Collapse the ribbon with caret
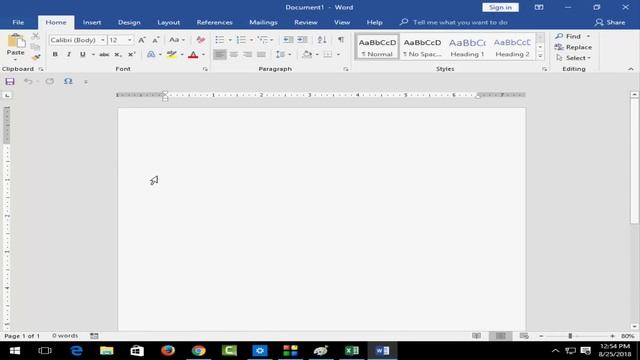Image resolution: width=640 pixels, height=360 pixels. (x=631, y=69)
